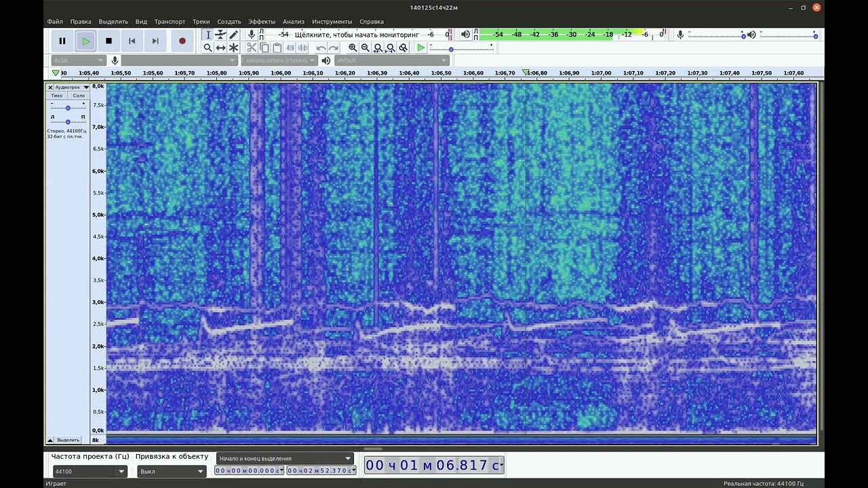Screen dimensions: 868x488
Task: Skip to start of the track
Action: pos(132,41)
